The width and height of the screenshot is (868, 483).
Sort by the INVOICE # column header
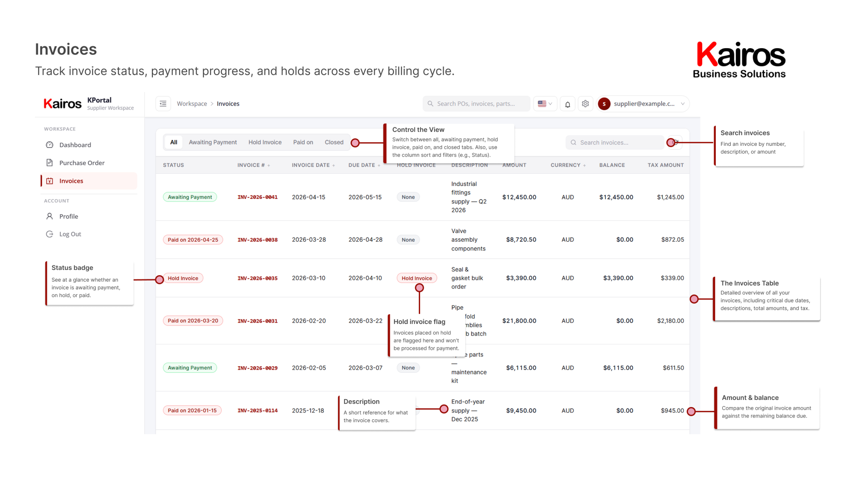tap(253, 165)
